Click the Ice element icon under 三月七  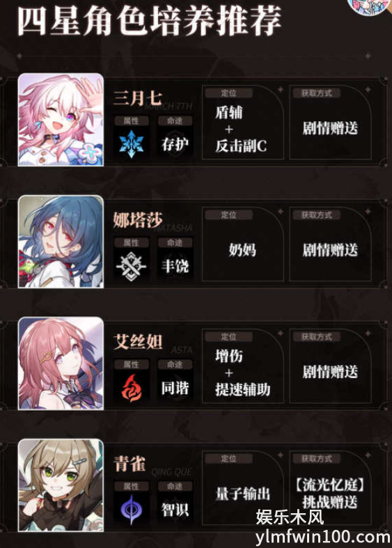pyautogui.click(x=132, y=143)
